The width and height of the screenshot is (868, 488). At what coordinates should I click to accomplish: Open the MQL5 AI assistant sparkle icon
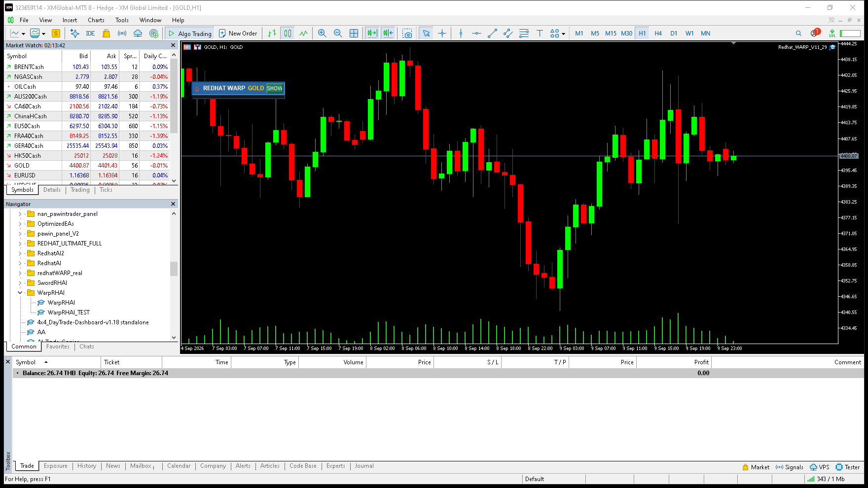pyautogui.click(x=74, y=34)
